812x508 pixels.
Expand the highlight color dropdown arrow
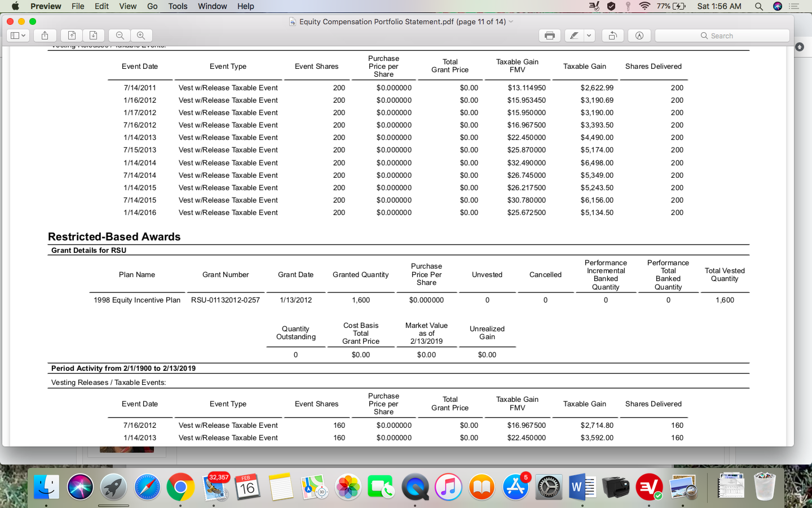pos(589,36)
